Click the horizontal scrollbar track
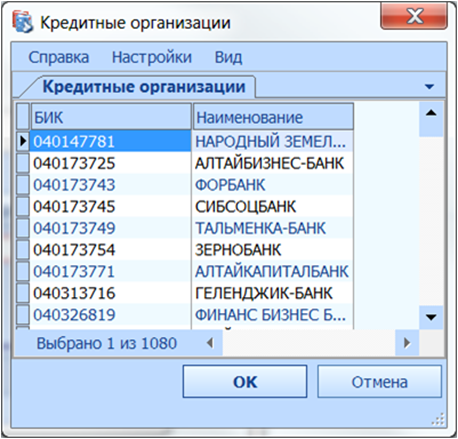Image resolution: width=458 pixels, height=439 pixels. pyautogui.click(x=308, y=343)
